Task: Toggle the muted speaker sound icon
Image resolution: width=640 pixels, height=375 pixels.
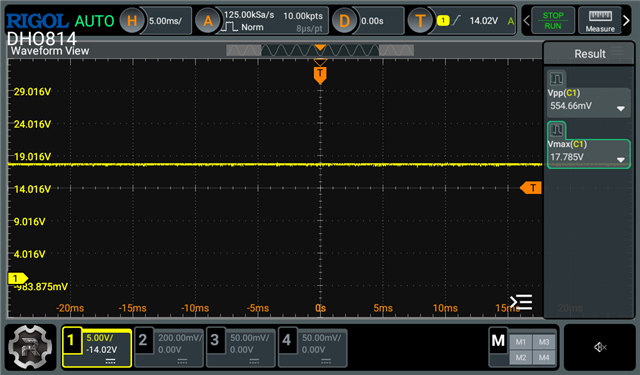Action: 600,347
